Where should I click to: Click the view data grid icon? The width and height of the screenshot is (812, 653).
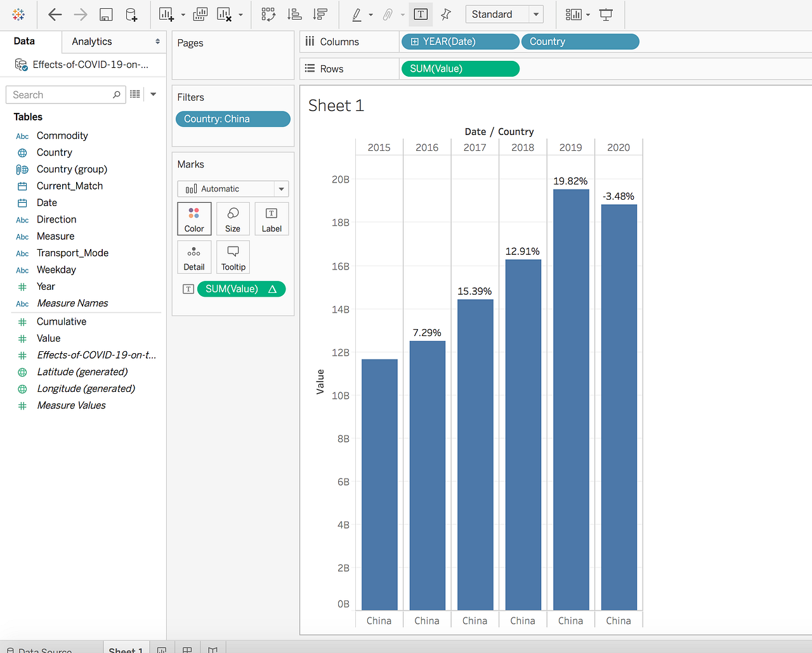[x=135, y=94]
